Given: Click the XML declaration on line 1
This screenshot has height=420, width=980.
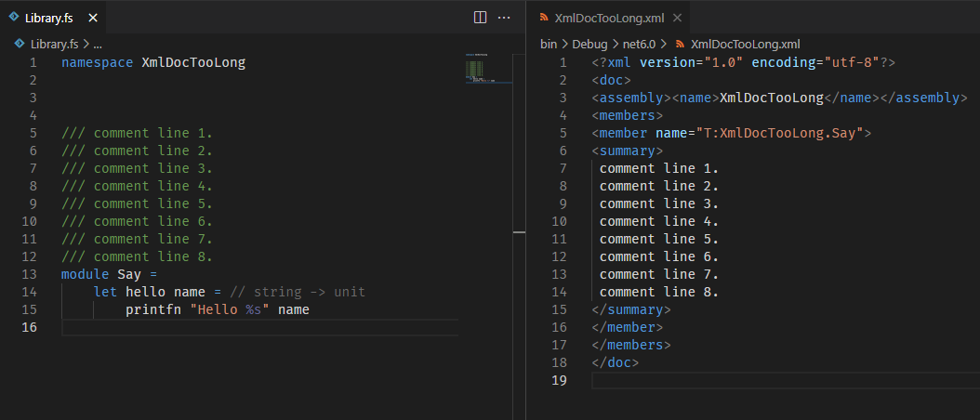Looking at the screenshot, I should pyautogui.click(x=744, y=62).
